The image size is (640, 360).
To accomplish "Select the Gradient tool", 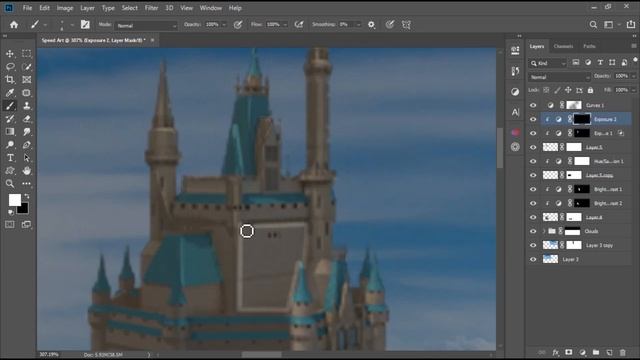I will [10, 131].
